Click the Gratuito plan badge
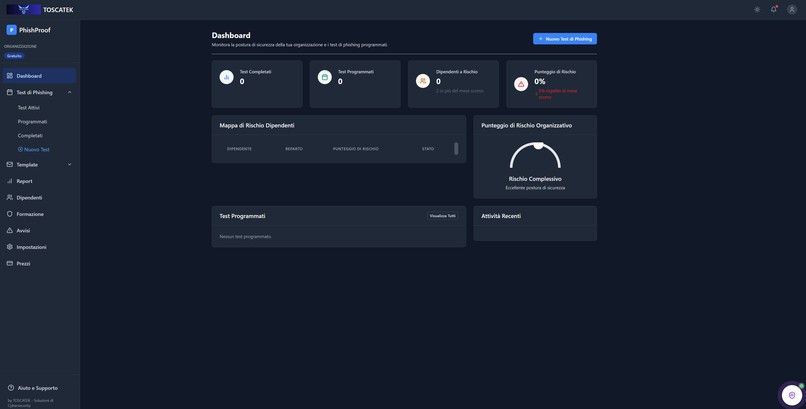806x409 pixels. [x=14, y=56]
